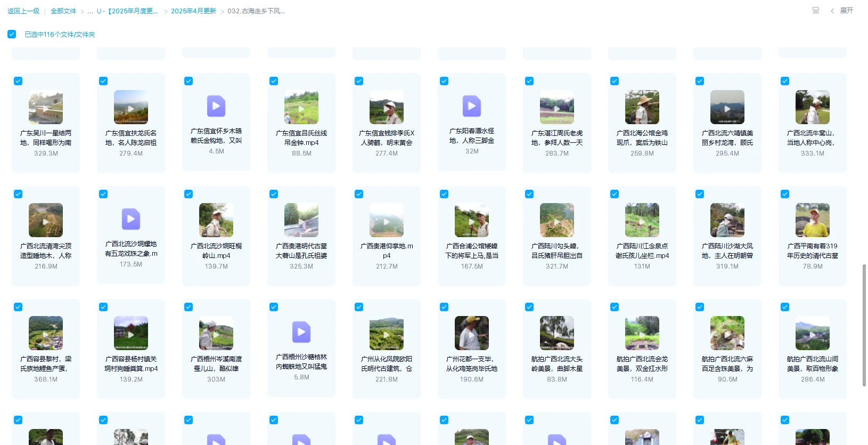
Task: Open thumbnail of 广西梧州岑溪南渡蚕儿山 video
Action: tap(216, 333)
